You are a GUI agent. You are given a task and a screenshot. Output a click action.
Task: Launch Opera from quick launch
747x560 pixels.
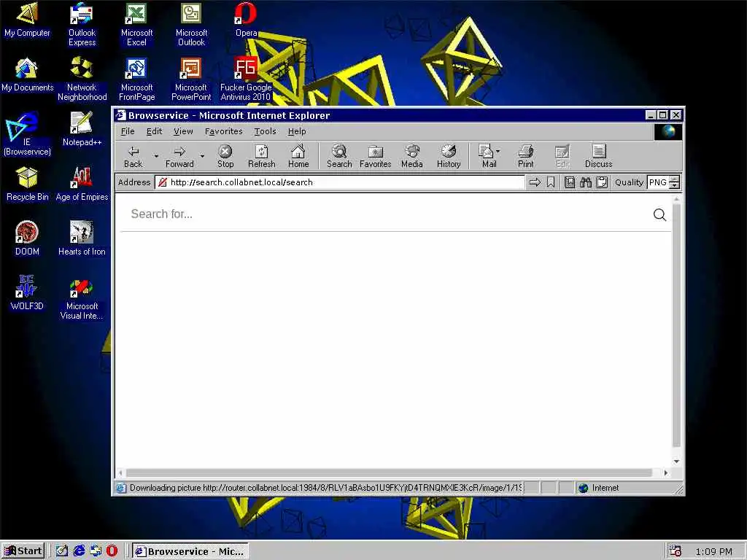(112, 551)
